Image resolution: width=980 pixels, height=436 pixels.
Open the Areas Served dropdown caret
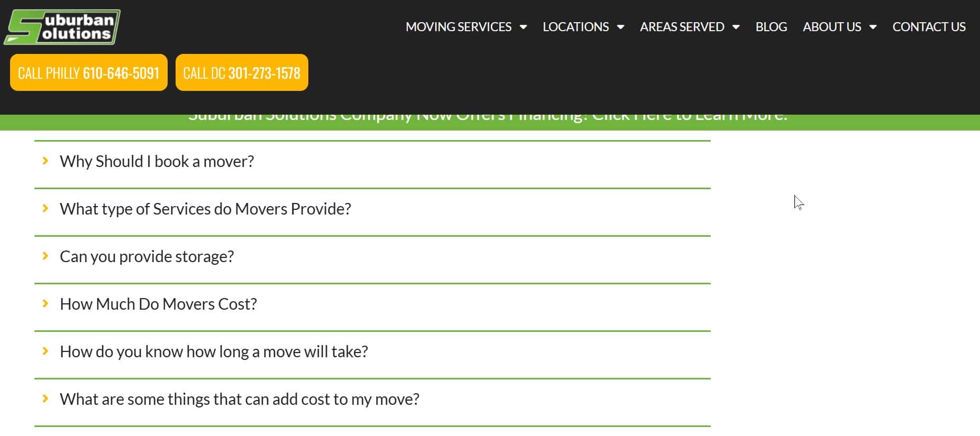click(736, 27)
